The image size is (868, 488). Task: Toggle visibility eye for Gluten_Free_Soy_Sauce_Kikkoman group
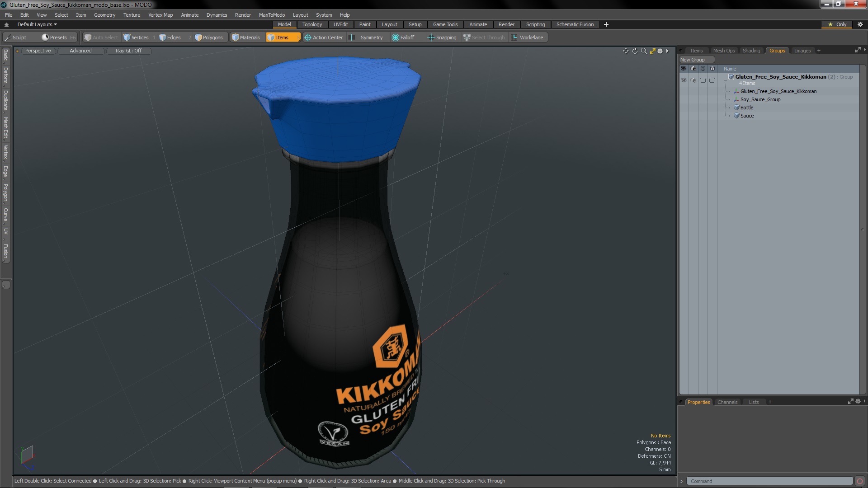click(684, 80)
